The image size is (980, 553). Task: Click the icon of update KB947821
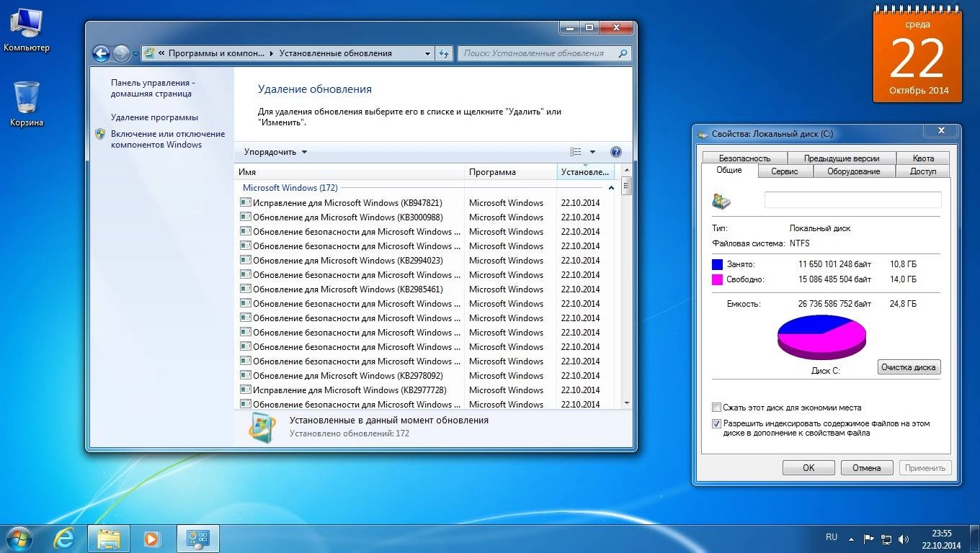pyautogui.click(x=246, y=202)
